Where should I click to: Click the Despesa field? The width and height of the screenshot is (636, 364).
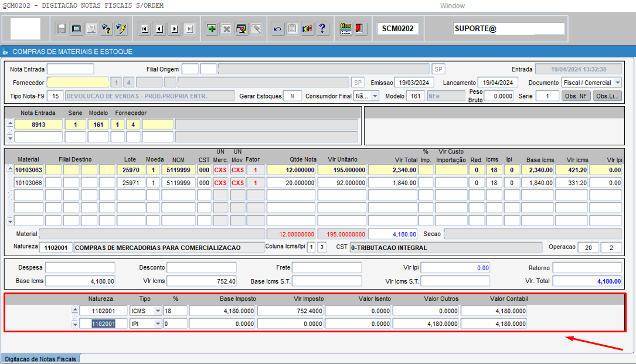click(80, 267)
